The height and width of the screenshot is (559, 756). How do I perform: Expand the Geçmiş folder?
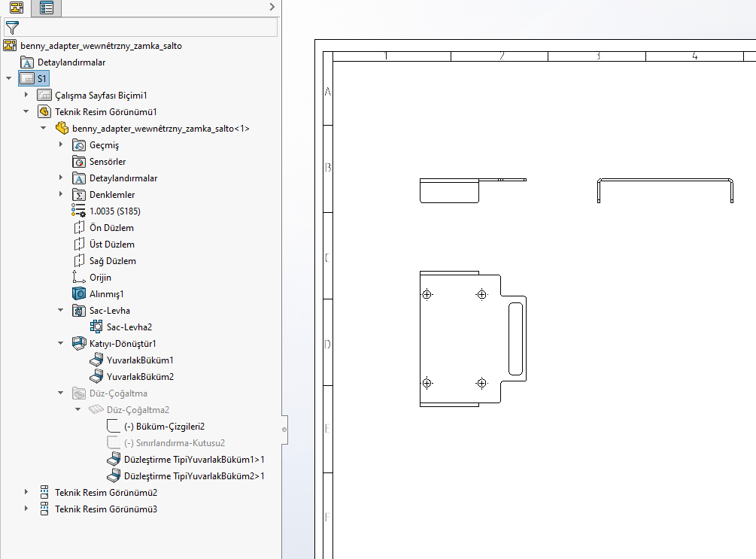61,145
